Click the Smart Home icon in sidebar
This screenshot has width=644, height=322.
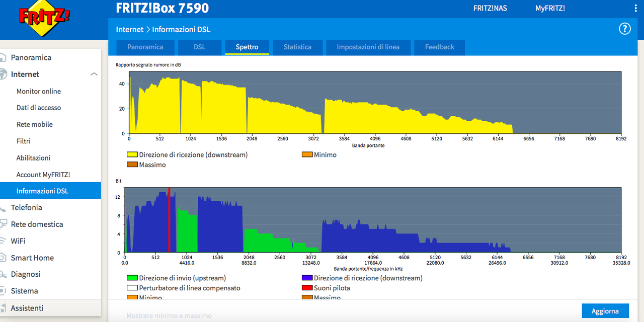pyautogui.click(x=4, y=258)
